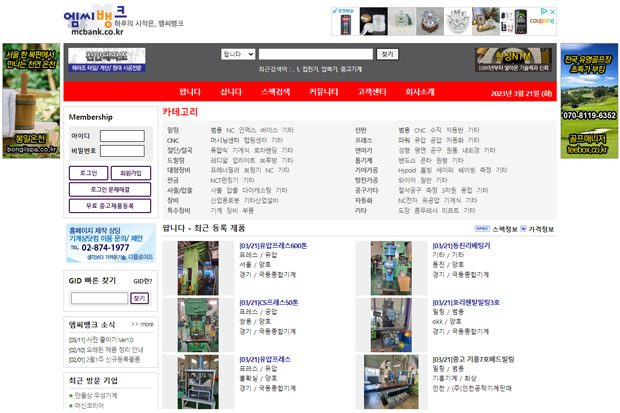The image size is (620, 413).
Task: Expand the 팝니다 search type dropdown
Action: point(237,54)
